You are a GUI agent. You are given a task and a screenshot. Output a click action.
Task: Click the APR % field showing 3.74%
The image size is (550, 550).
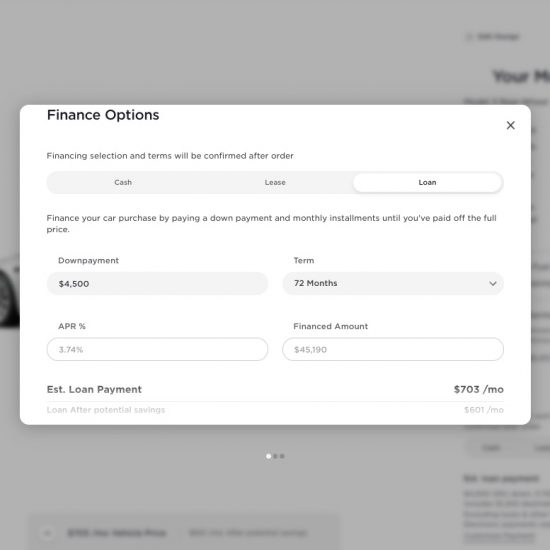click(157, 349)
